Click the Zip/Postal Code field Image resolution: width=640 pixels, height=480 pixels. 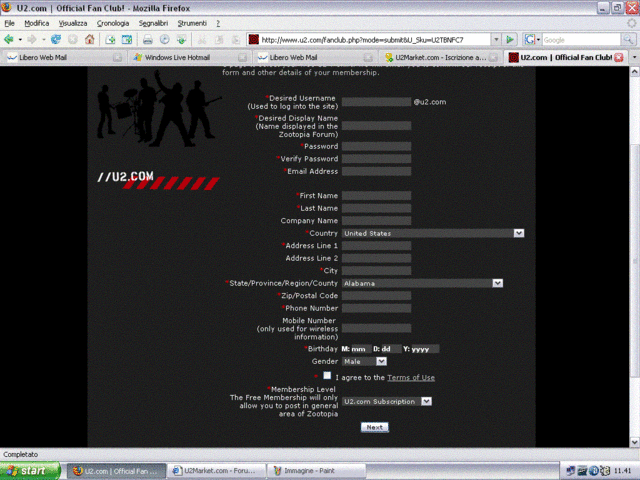376,296
